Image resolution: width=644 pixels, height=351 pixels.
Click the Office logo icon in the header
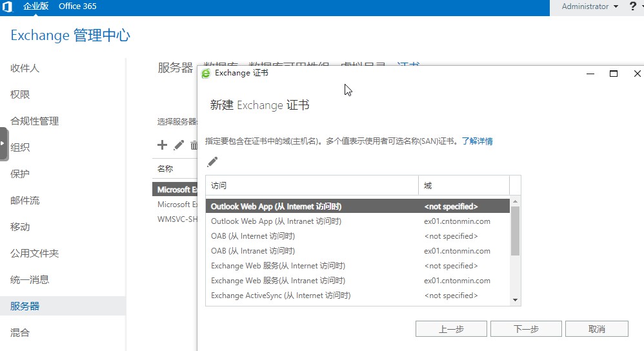pos(7,6)
